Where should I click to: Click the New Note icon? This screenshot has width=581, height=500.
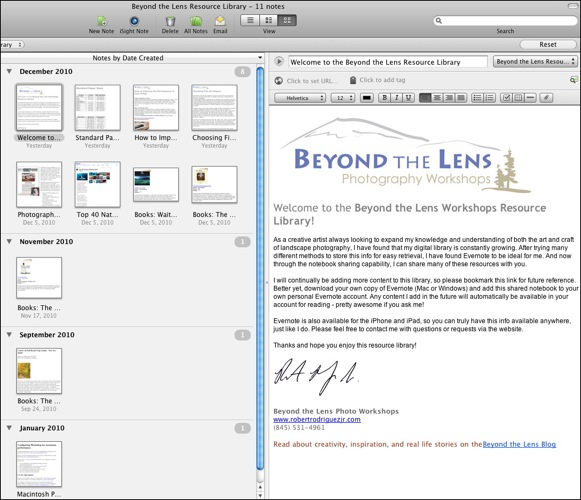pos(102,21)
